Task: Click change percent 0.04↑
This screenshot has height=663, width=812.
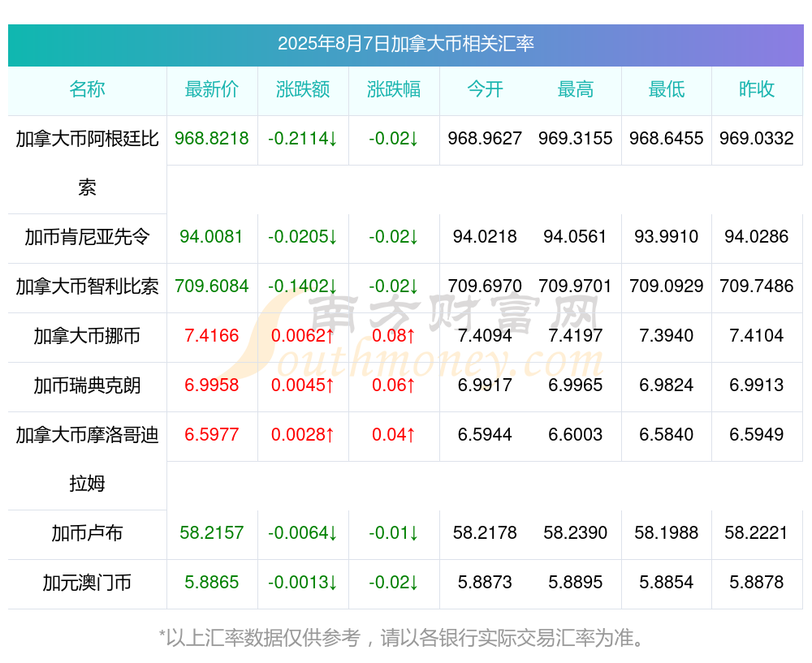Action: pyautogui.click(x=394, y=434)
